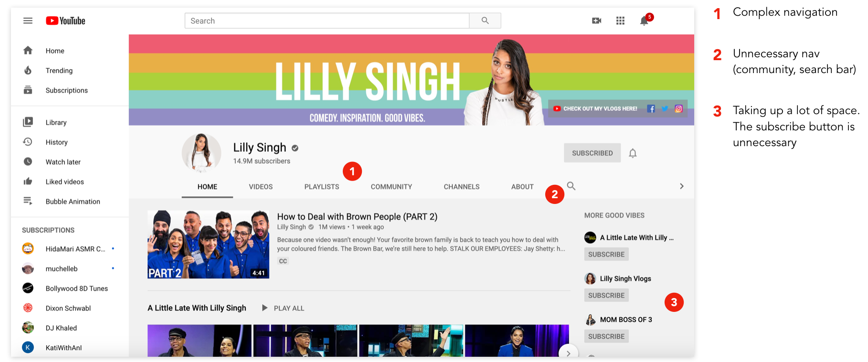Click Lilly Singh's channel avatar
The image size is (868, 362).
(x=201, y=153)
